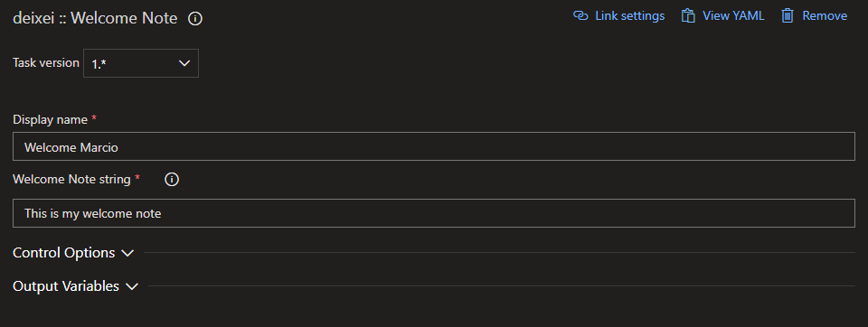Click the Task version label
This screenshot has width=868, height=327.
pos(46,62)
